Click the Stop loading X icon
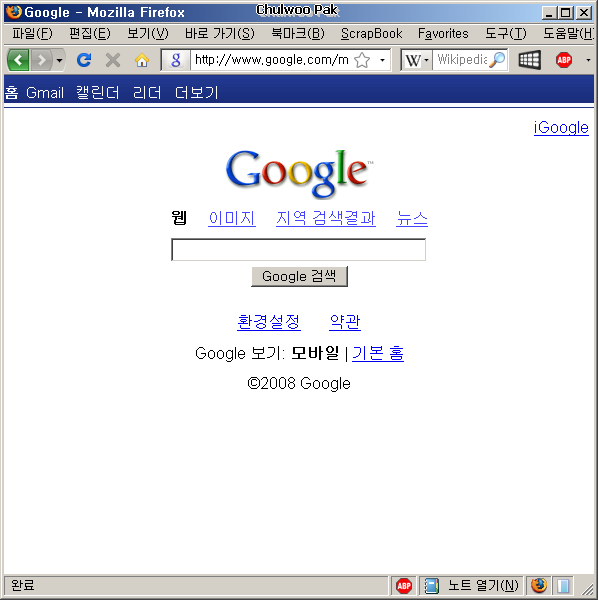 click(113, 60)
